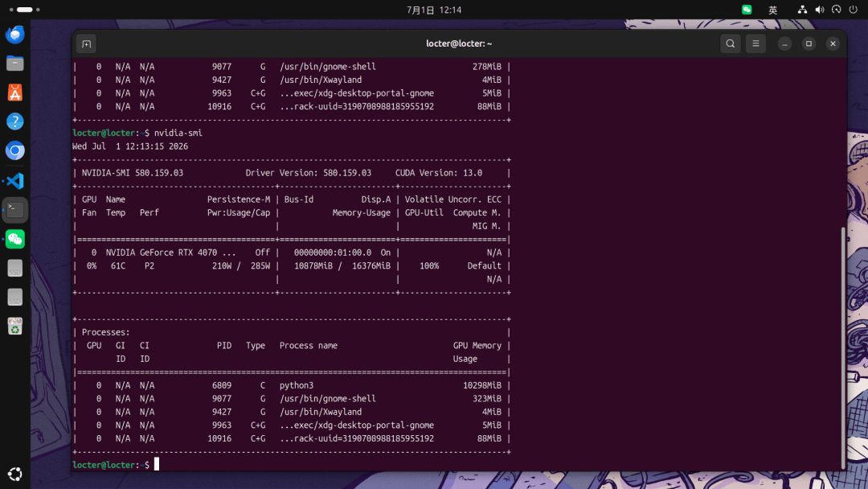
Task: Click the bus ID 00000000:01:00.0
Action: coord(333,253)
